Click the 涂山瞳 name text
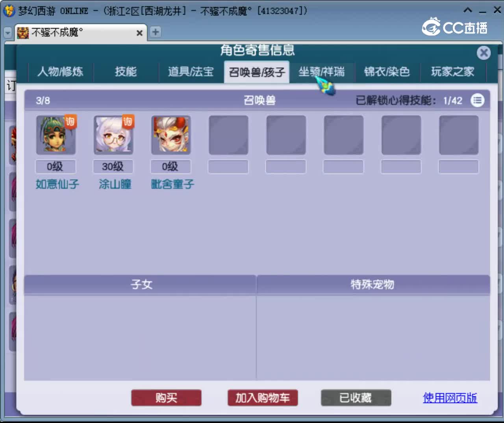 point(115,184)
